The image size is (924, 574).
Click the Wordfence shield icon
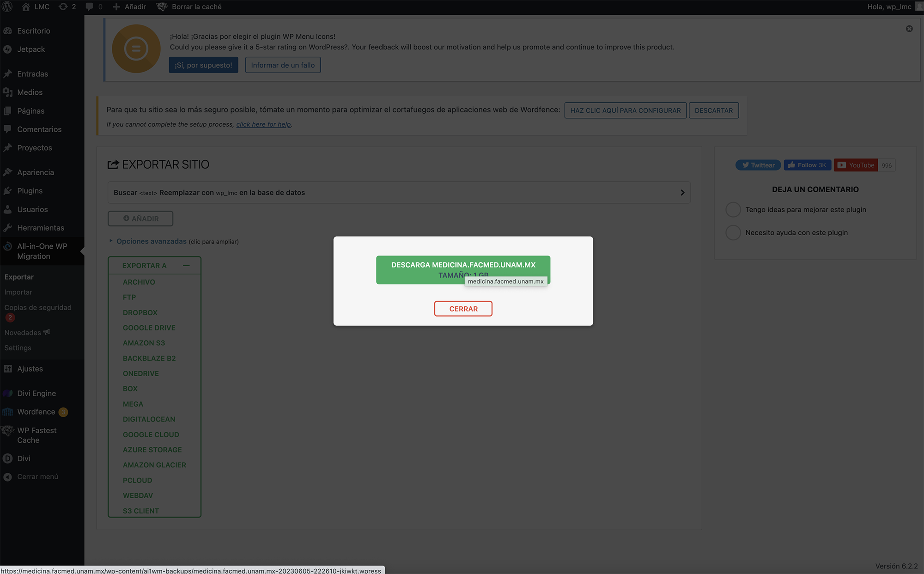tap(7, 411)
